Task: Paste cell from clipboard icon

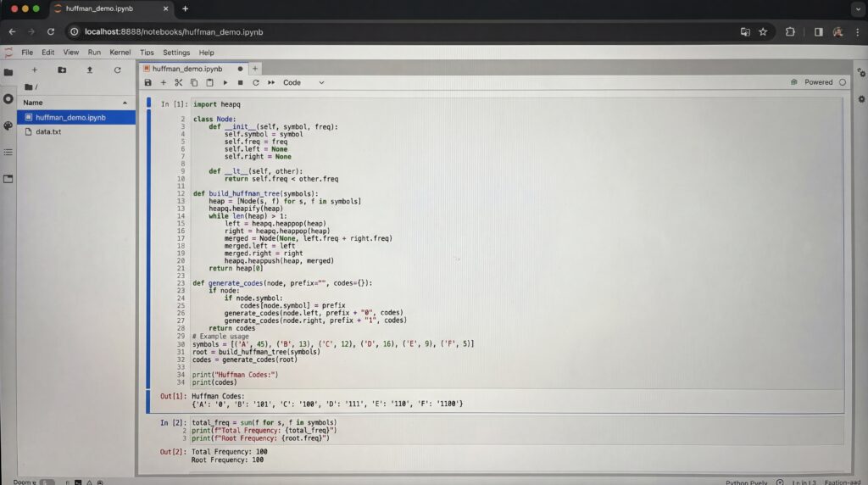Action: (x=209, y=82)
